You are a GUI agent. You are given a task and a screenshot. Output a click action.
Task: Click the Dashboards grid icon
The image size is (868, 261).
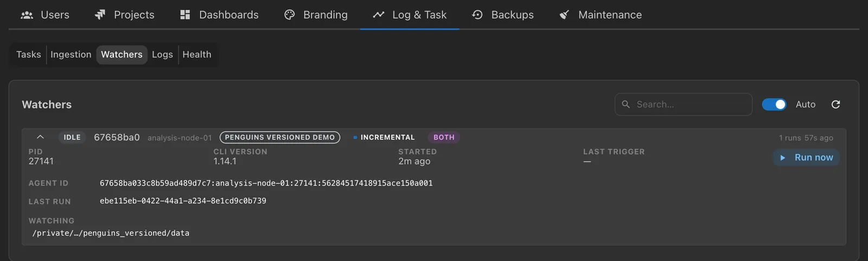pyautogui.click(x=185, y=15)
